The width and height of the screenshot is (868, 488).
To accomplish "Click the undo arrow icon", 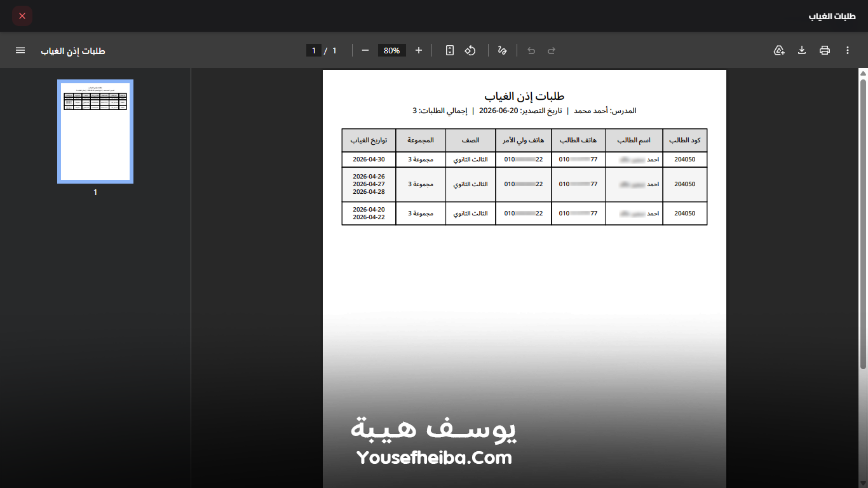I will click(531, 50).
